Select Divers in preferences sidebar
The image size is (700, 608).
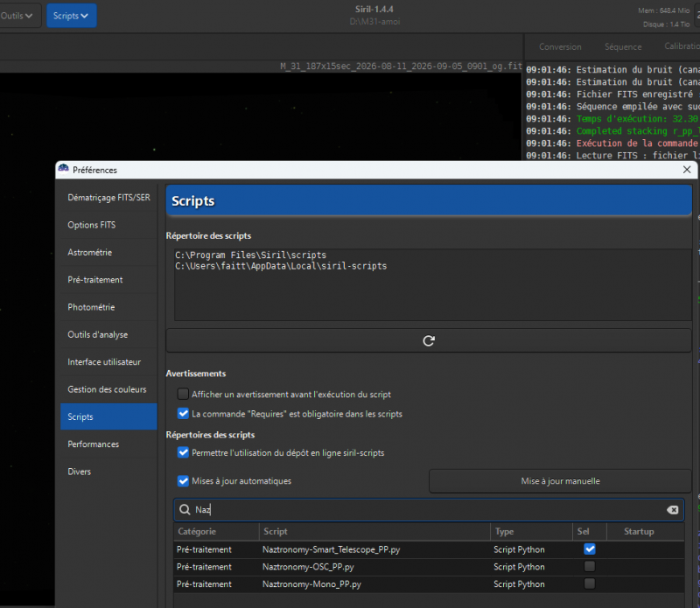pos(108,472)
